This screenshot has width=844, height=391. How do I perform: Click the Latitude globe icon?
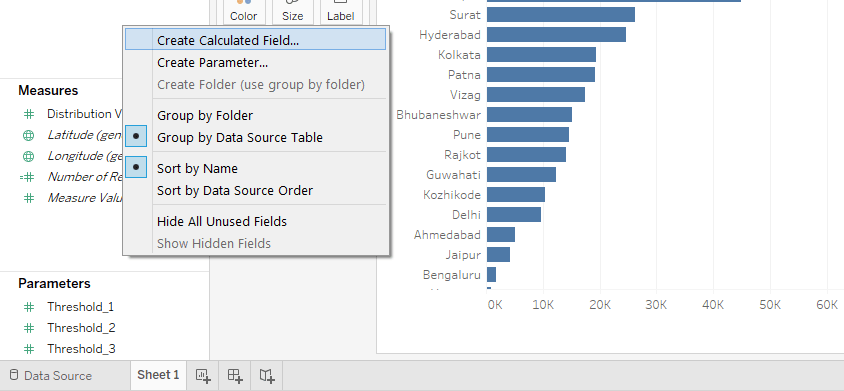coord(29,135)
